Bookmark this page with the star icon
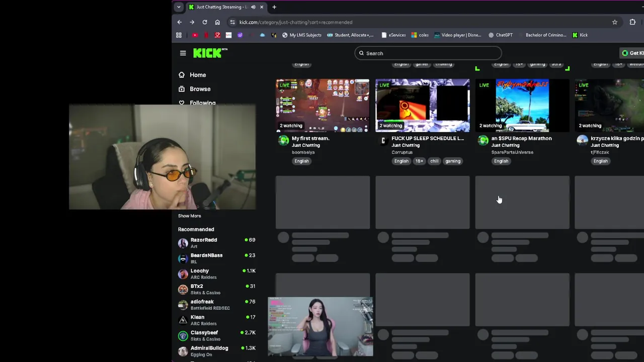The width and height of the screenshot is (644, 362). (615, 22)
